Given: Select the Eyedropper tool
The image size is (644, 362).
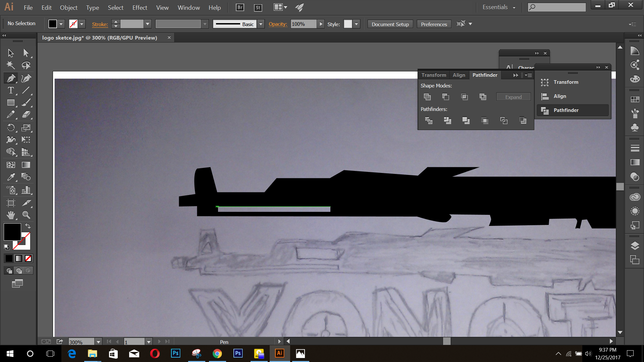Looking at the screenshot, I should (11, 177).
